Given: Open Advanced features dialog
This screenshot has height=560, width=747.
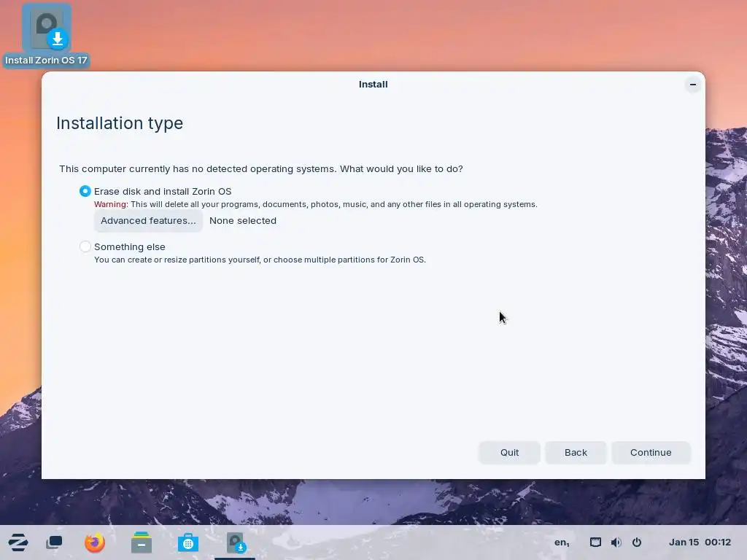Looking at the screenshot, I should [x=148, y=220].
